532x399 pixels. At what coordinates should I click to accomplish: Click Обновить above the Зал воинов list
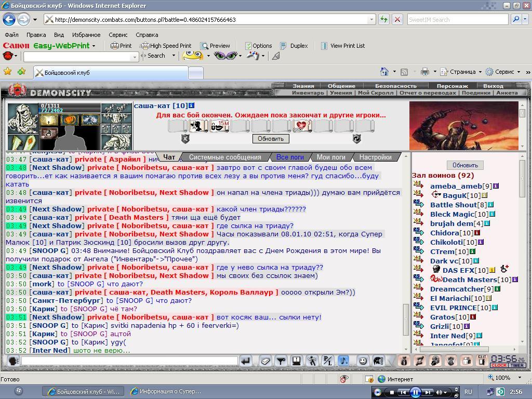click(465, 165)
